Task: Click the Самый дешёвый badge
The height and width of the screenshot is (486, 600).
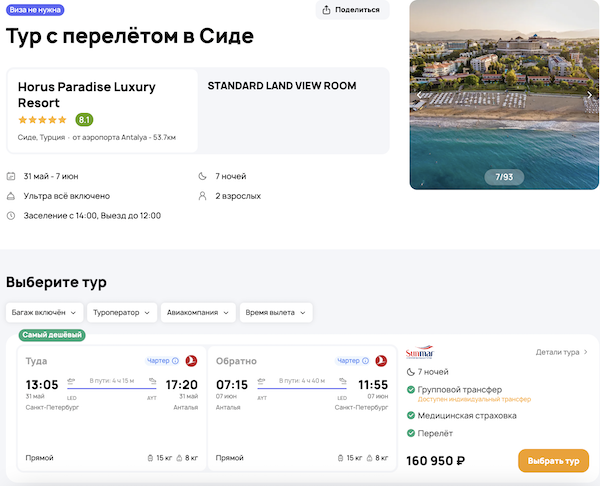Action: point(52,335)
